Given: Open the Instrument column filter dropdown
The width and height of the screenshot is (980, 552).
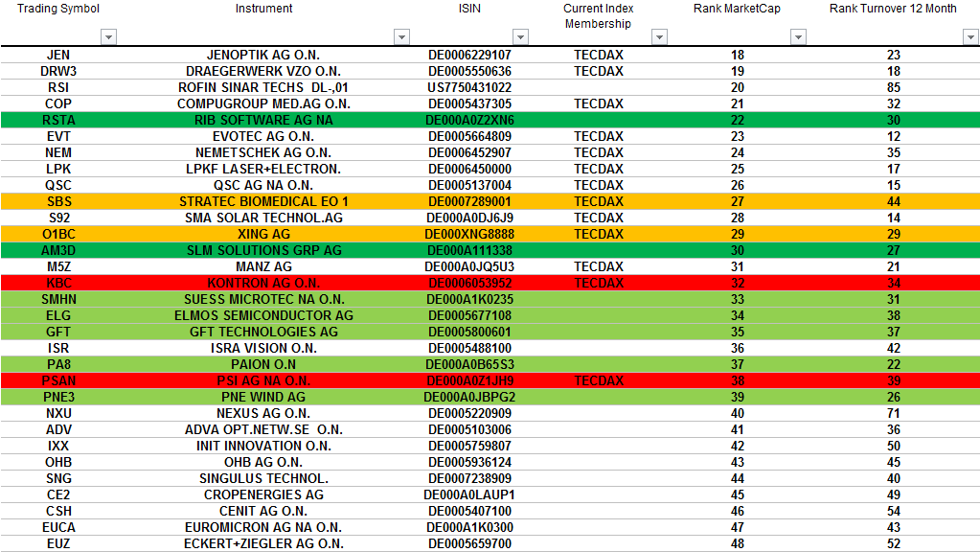Looking at the screenshot, I should [x=402, y=36].
